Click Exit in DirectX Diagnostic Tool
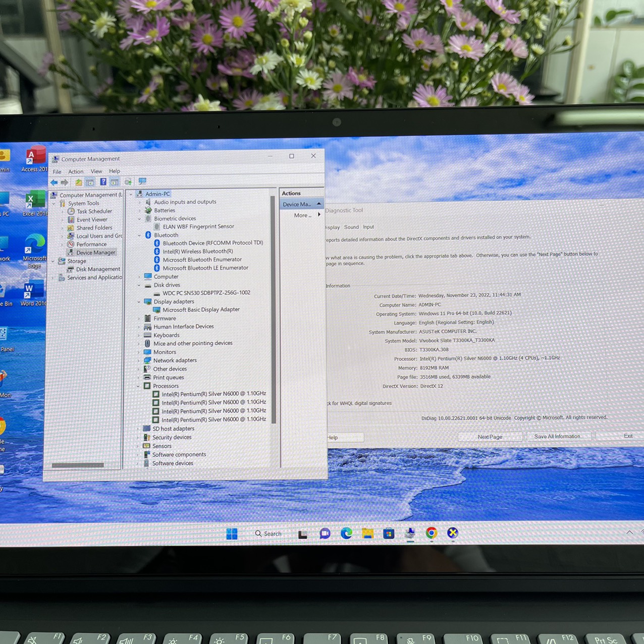This screenshot has height=644, width=644. [x=623, y=436]
